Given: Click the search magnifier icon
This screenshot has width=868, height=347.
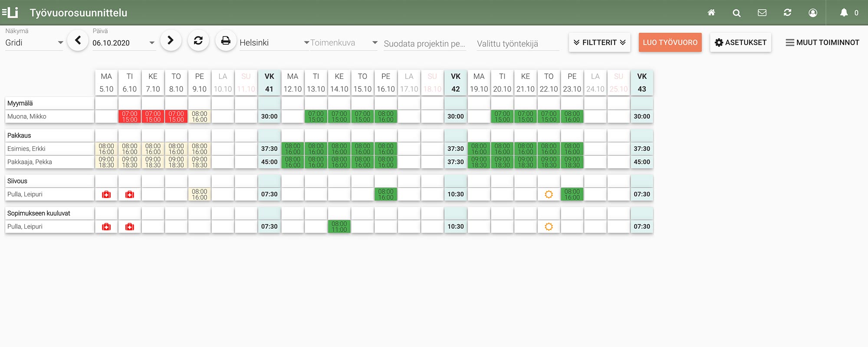Looking at the screenshot, I should [736, 13].
